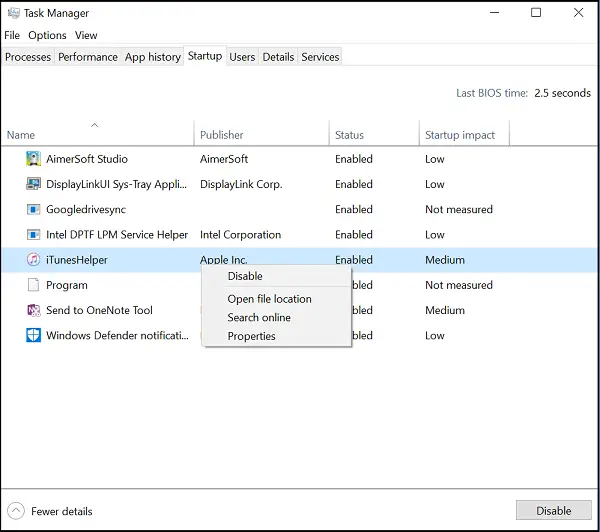The image size is (600, 532).
Task: Open the Options menu
Action: [x=47, y=35]
